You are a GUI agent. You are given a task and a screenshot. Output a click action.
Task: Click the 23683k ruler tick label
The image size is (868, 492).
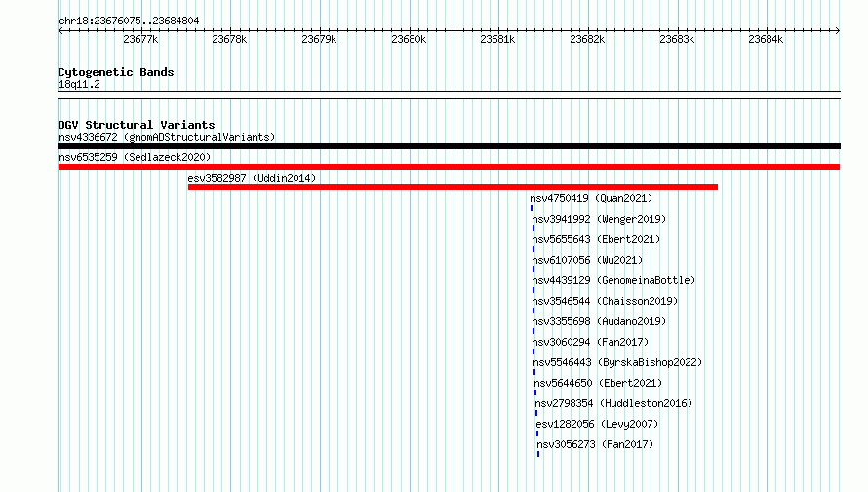click(677, 39)
